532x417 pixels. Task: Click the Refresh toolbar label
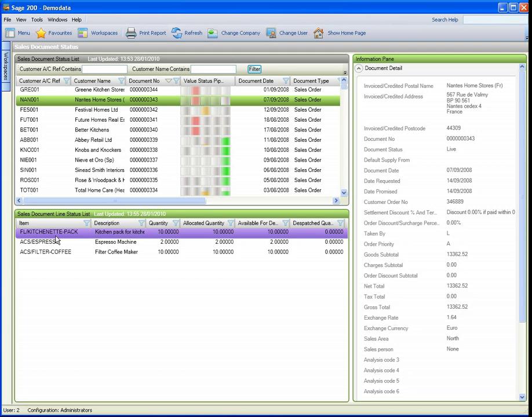point(194,33)
